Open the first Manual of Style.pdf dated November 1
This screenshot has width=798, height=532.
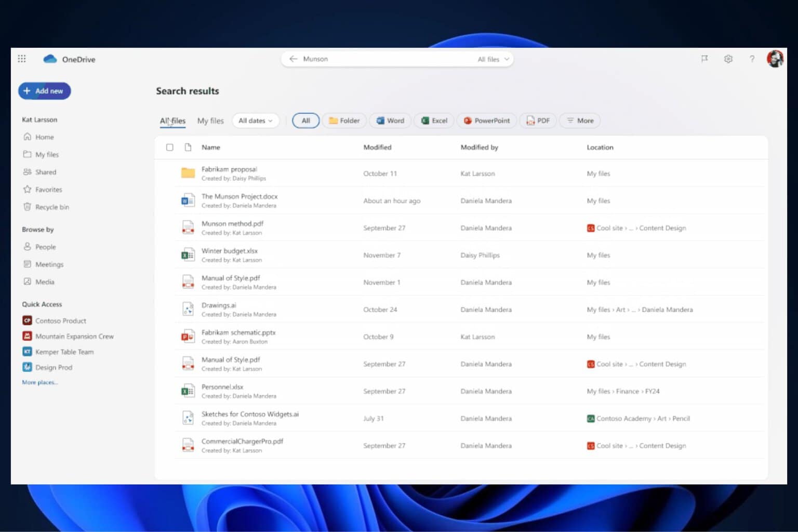click(231, 278)
